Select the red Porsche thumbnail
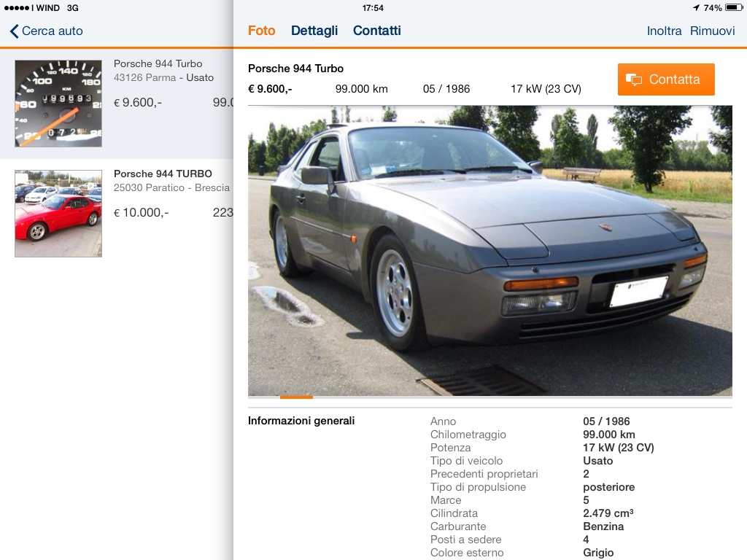 [x=58, y=214]
